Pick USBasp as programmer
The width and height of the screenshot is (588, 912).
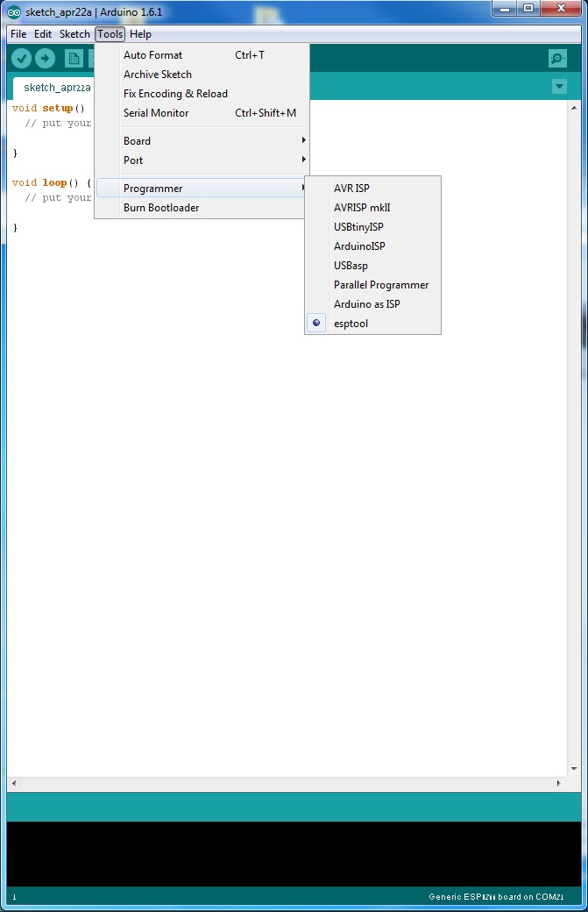373,265
